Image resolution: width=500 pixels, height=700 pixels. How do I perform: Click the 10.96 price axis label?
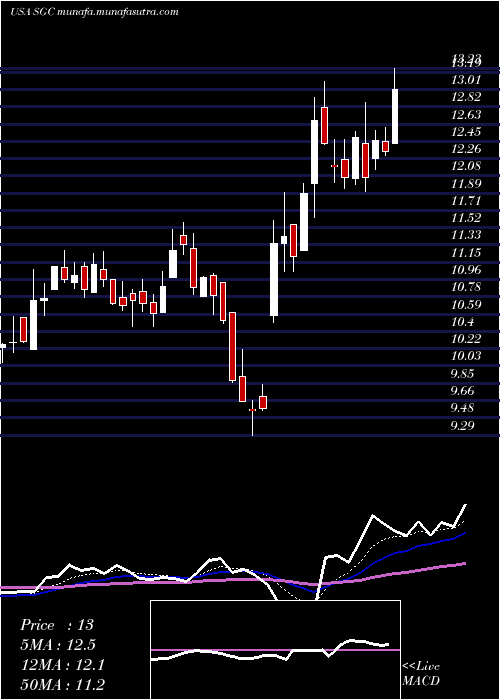pyautogui.click(x=466, y=270)
